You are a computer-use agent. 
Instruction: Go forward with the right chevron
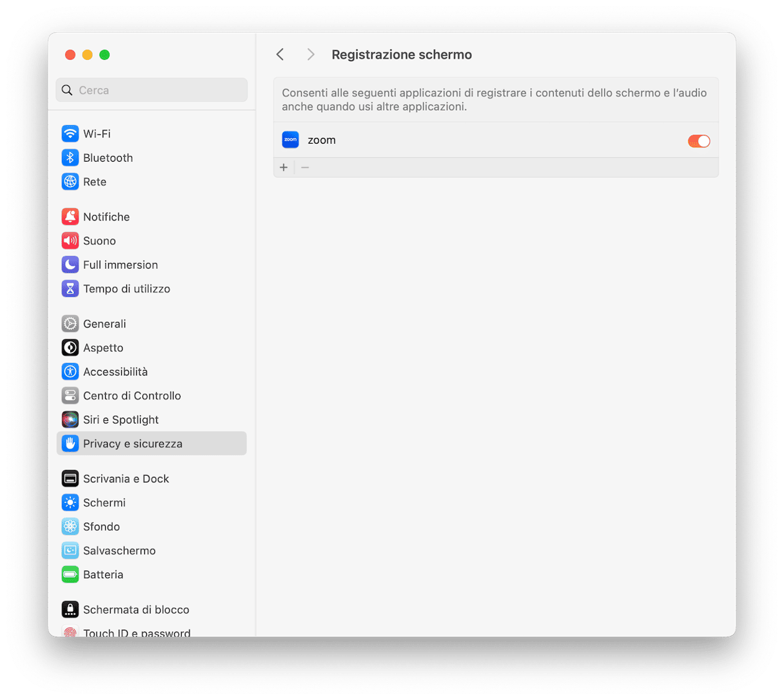tap(311, 55)
